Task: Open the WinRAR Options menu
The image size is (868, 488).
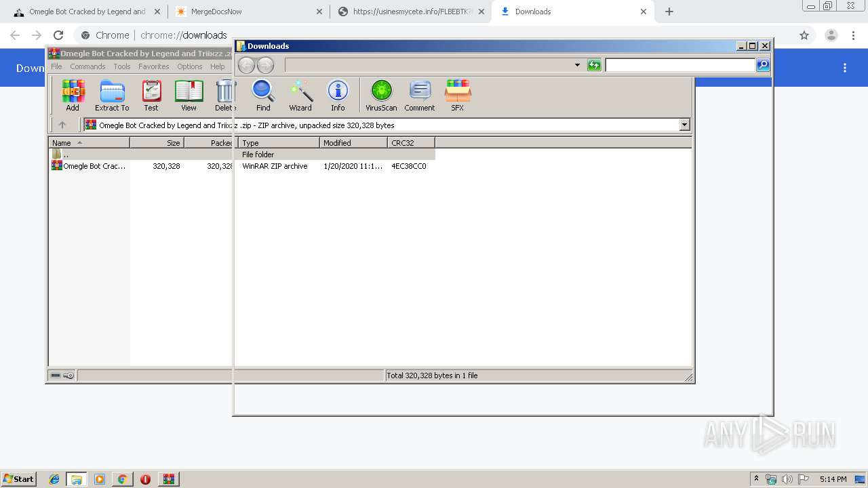Action: (190, 66)
